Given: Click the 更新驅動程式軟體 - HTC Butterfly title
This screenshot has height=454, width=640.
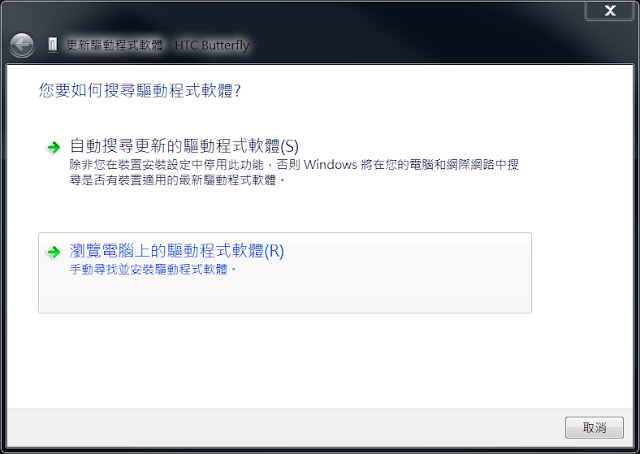Looking at the screenshot, I should [x=158, y=45].
